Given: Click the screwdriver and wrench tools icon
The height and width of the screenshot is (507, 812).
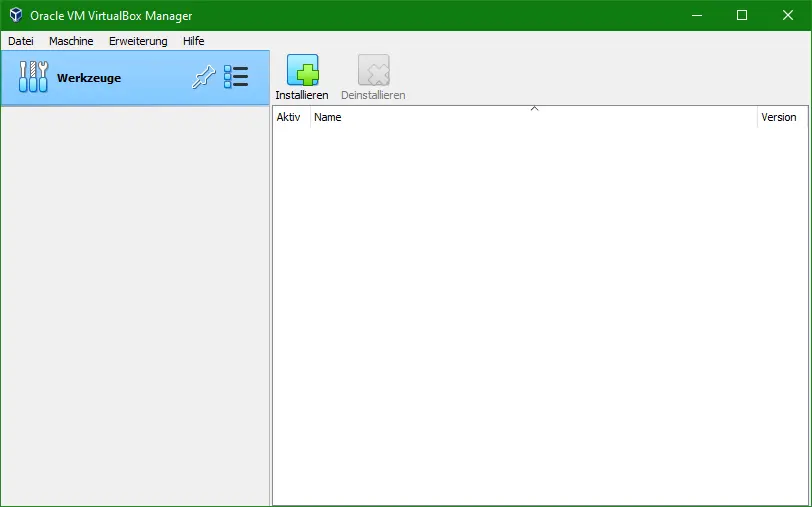Looking at the screenshot, I should [33, 78].
